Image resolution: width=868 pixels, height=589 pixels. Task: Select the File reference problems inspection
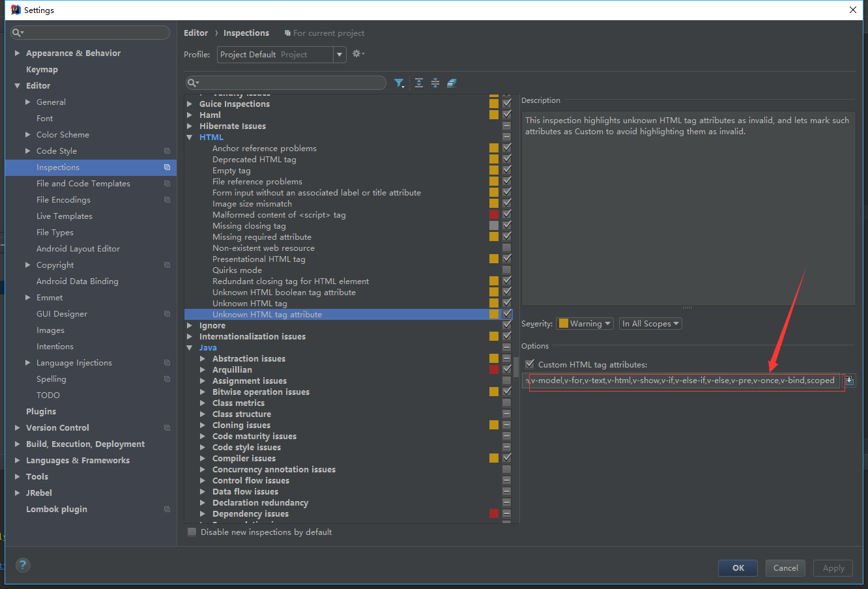click(257, 182)
